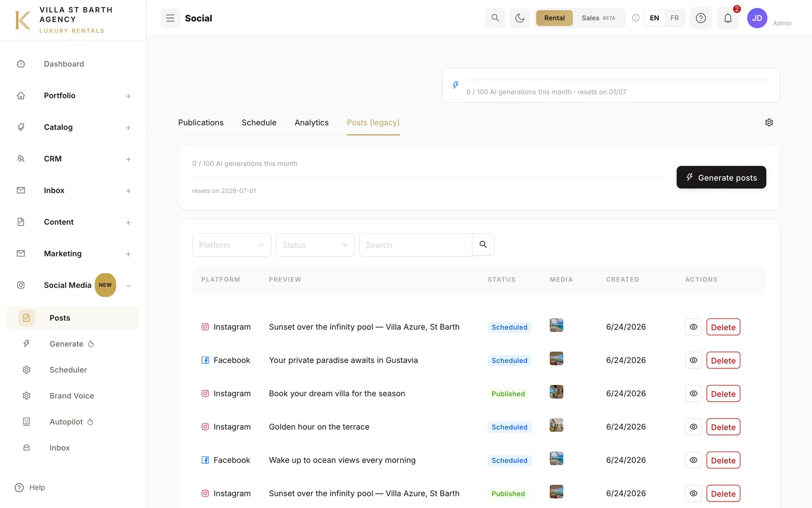Click the Autopilot robot icon

pos(26,422)
